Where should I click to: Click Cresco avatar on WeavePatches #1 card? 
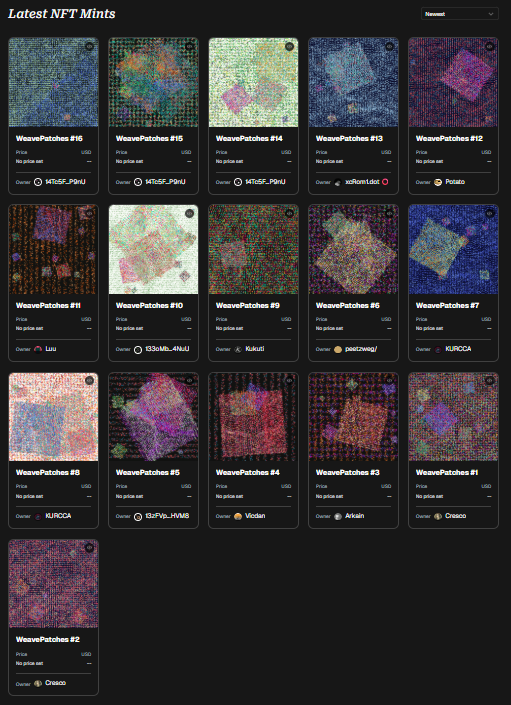438,516
